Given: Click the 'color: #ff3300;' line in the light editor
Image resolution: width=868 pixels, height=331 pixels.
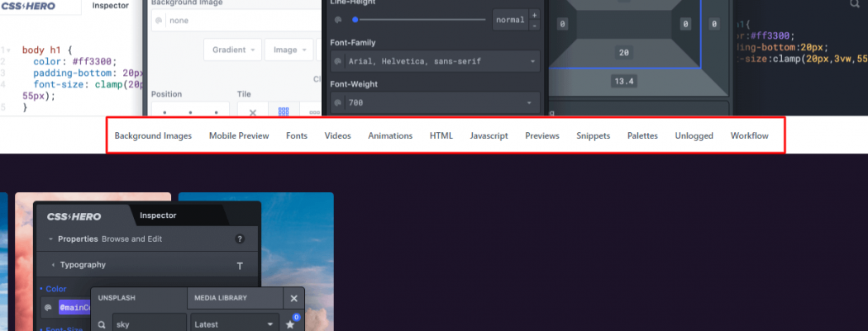Looking at the screenshot, I should pos(75,61).
